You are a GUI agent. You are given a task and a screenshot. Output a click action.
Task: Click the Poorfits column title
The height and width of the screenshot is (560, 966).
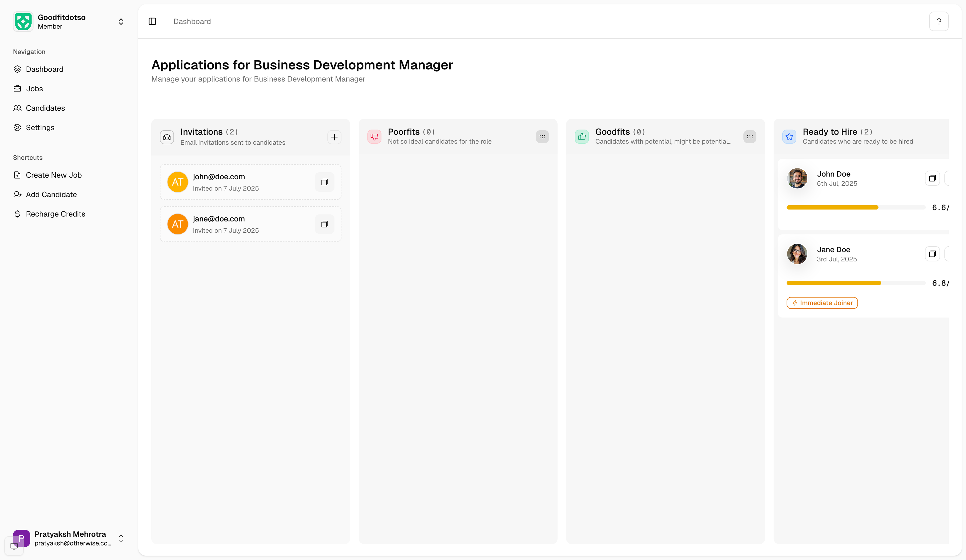[404, 132]
